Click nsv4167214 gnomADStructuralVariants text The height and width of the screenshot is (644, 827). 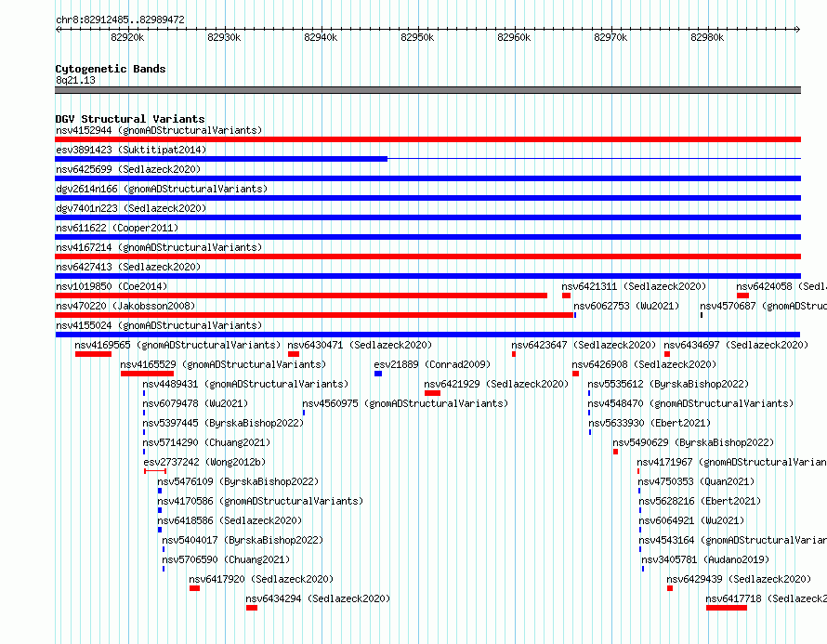(x=159, y=247)
